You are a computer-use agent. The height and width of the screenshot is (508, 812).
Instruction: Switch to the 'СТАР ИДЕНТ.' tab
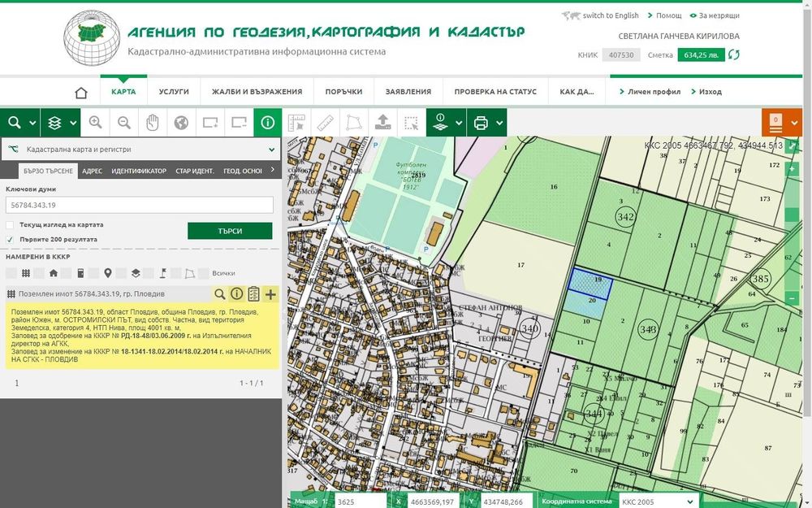click(x=195, y=171)
